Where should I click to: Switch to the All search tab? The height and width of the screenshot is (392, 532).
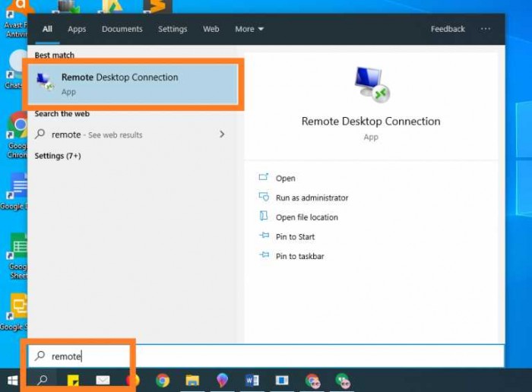pyautogui.click(x=47, y=29)
